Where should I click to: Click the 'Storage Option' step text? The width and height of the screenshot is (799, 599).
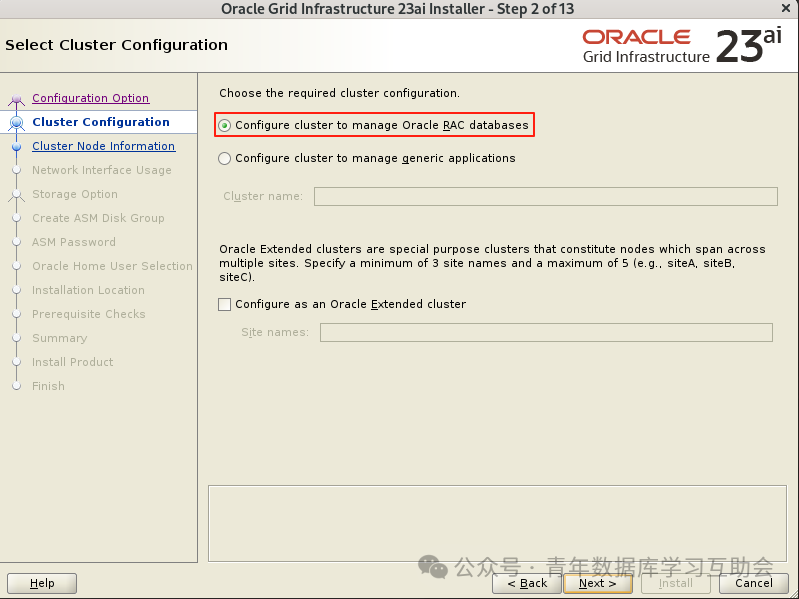(x=75, y=194)
